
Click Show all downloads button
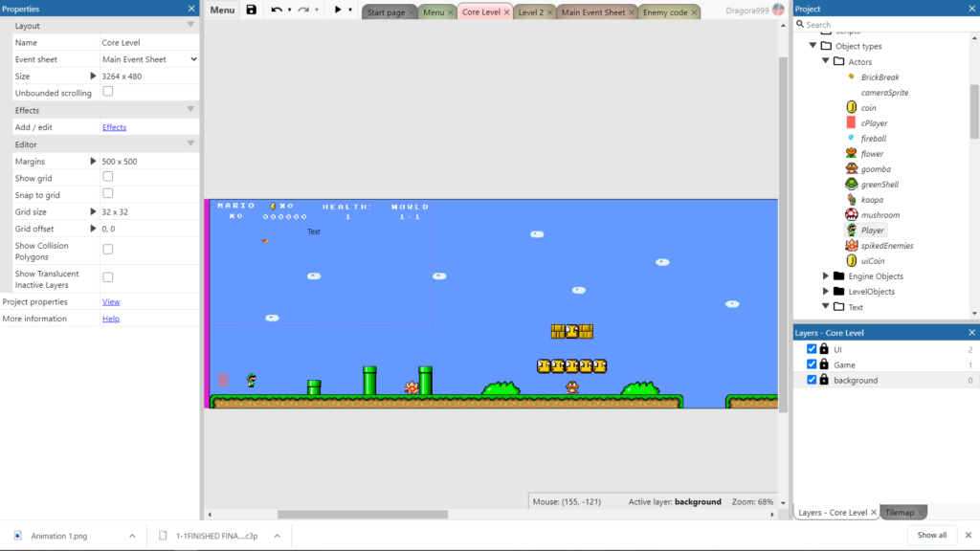(932, 535)
